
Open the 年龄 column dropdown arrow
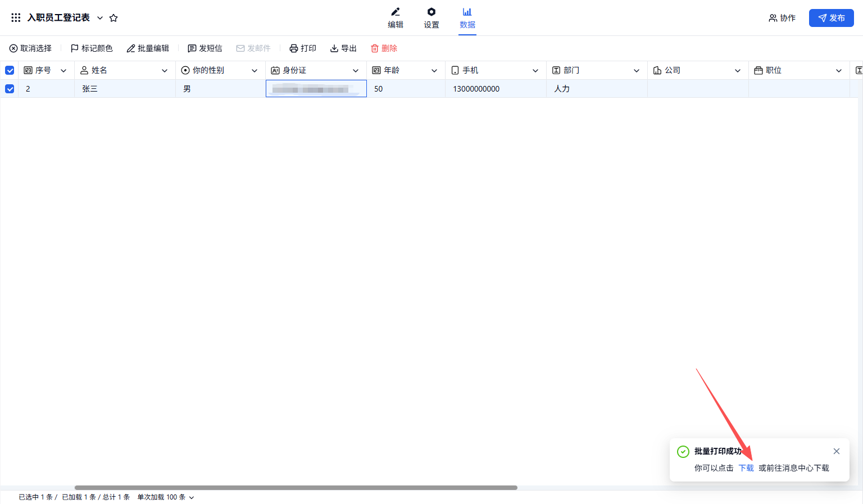434,71
